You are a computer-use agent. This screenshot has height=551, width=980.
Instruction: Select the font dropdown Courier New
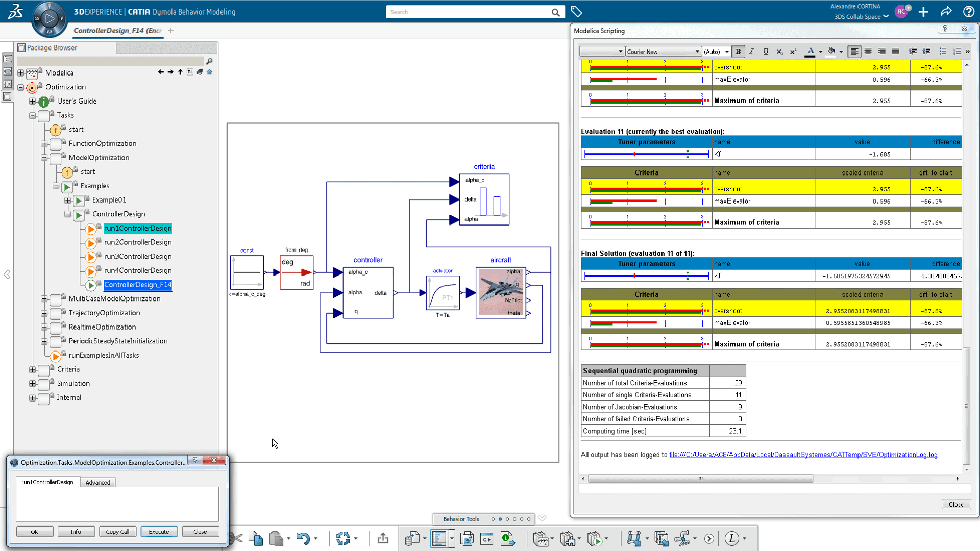pyautogui.click(x=661, y=51)
